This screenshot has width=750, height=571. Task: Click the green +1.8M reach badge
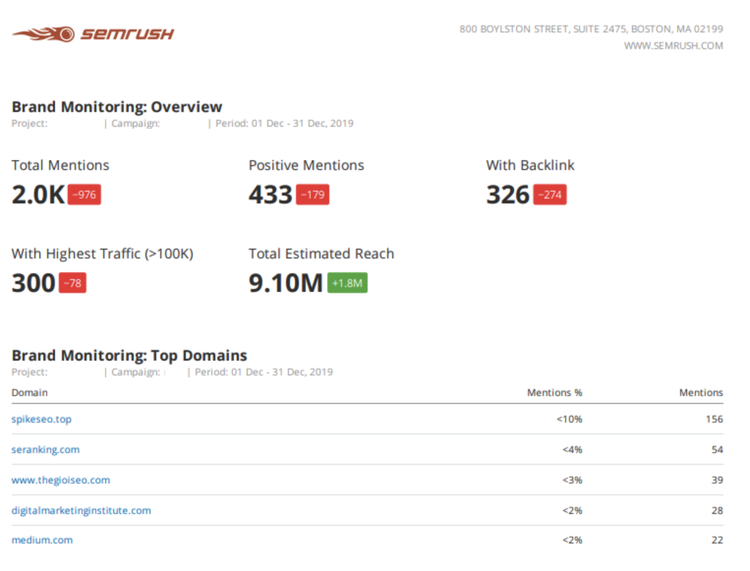click(347, 283)
